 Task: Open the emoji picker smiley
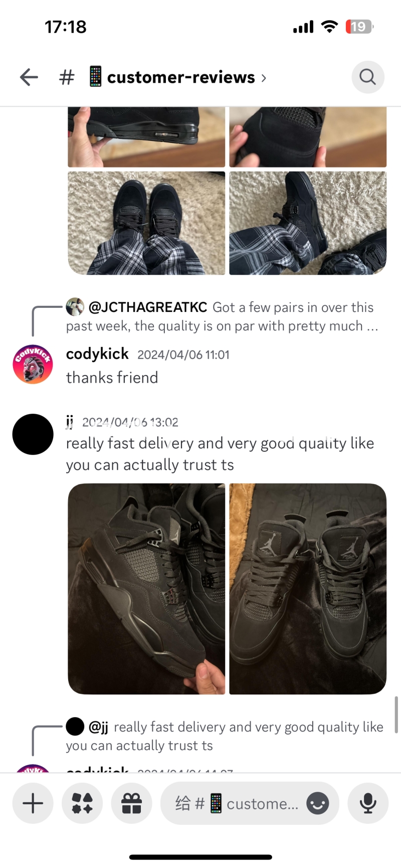pos(318,803)
